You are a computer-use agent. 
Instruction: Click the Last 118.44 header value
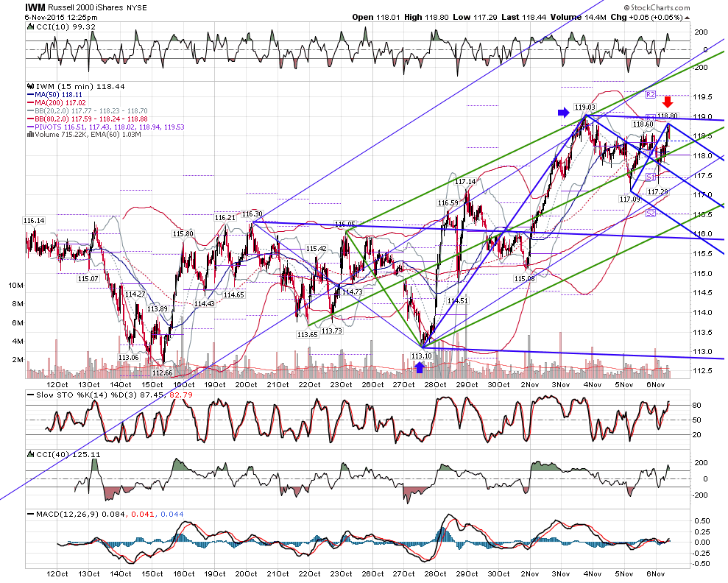click(x=524, y=17)
